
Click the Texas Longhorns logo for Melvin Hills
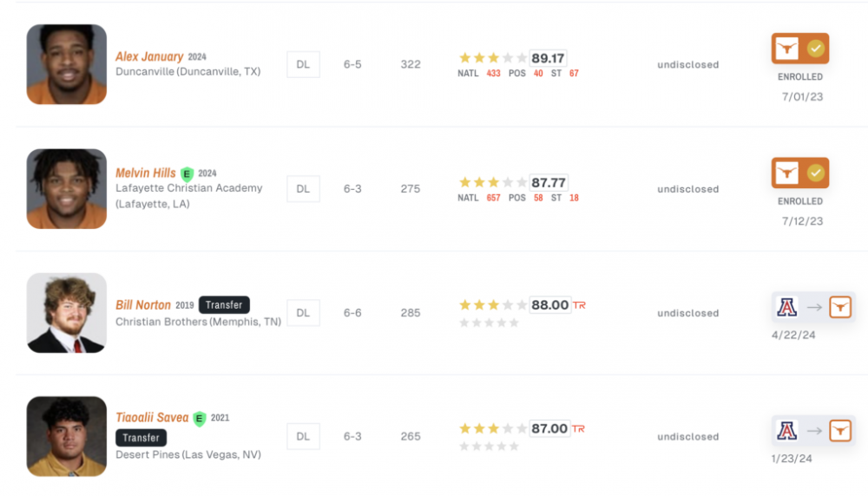[x=787, y=173]
